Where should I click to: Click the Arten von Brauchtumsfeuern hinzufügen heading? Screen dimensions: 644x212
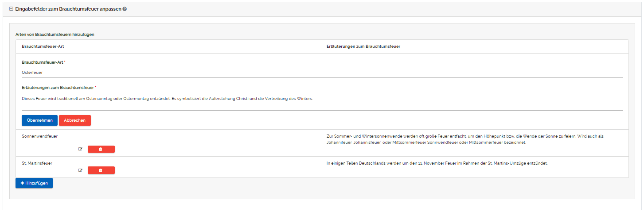[x=55, y=34]
